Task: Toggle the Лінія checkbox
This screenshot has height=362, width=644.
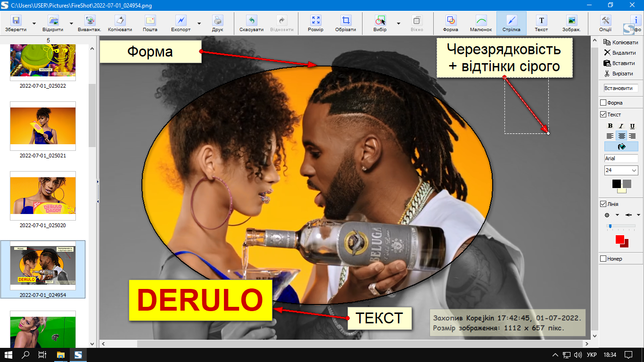Action: pos(603,204)
